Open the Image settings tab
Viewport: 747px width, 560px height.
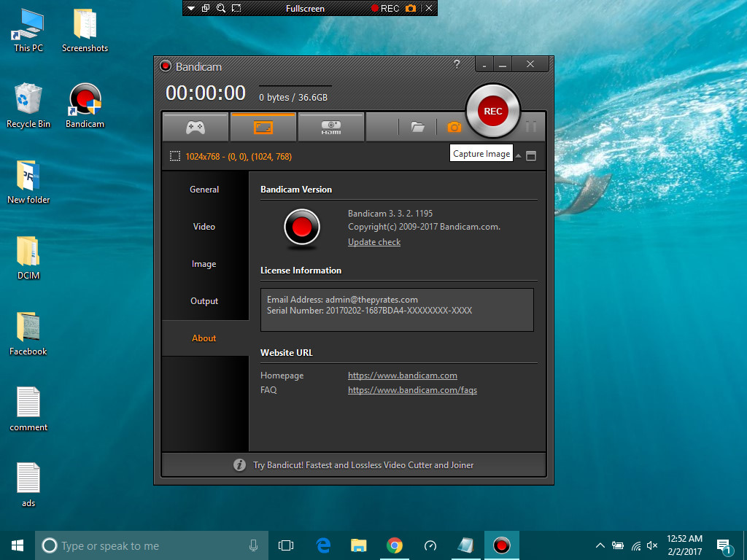pyautogui.click(x=205, y=264)
